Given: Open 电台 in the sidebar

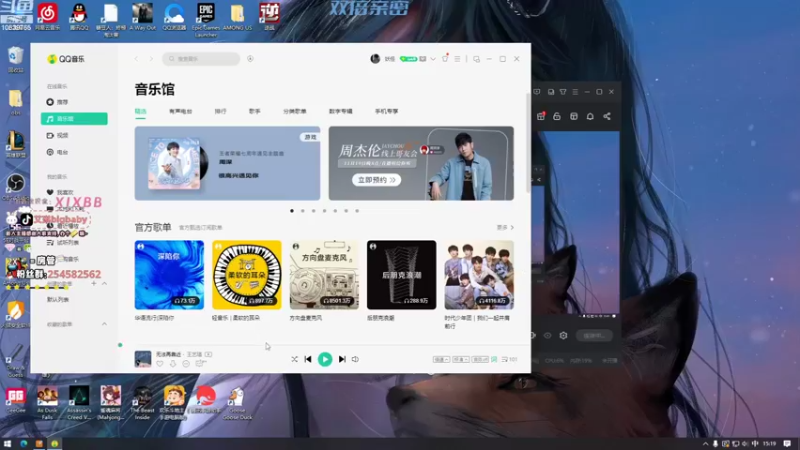Looking at the screenshot, I should [74, 152].
